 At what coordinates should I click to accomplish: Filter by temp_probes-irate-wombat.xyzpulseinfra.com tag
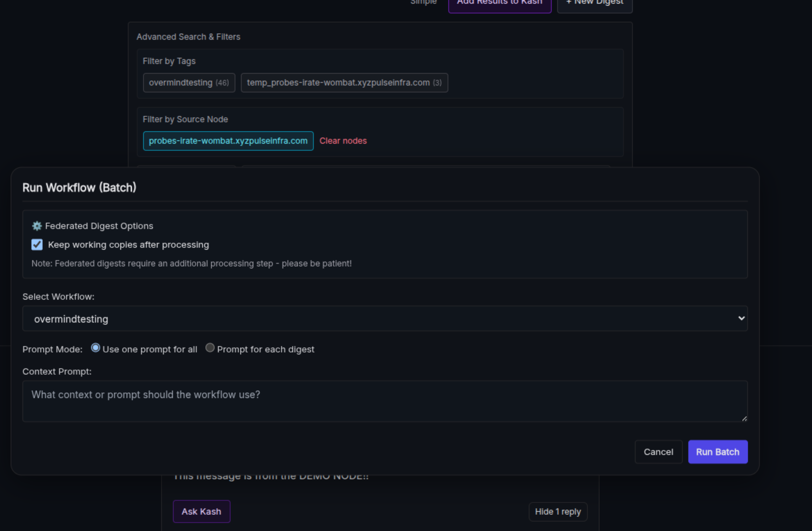[344, 83]
